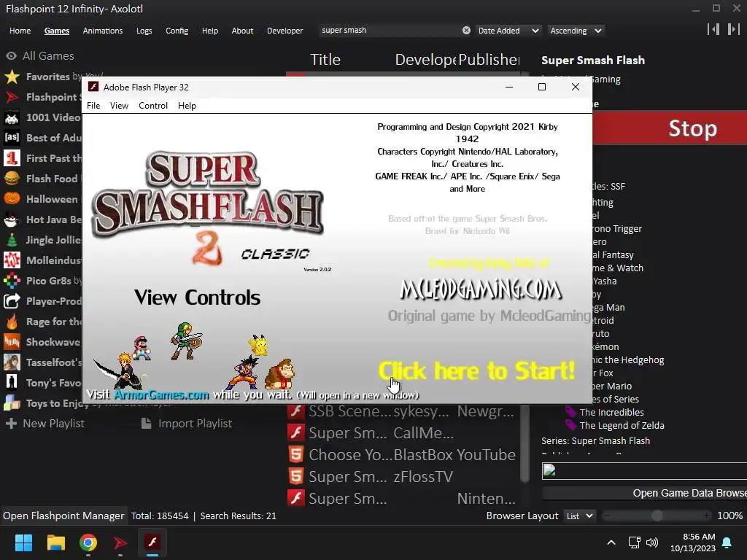
Task: Click the Molleindustria playlist icon
Action: tap(12, 260)
